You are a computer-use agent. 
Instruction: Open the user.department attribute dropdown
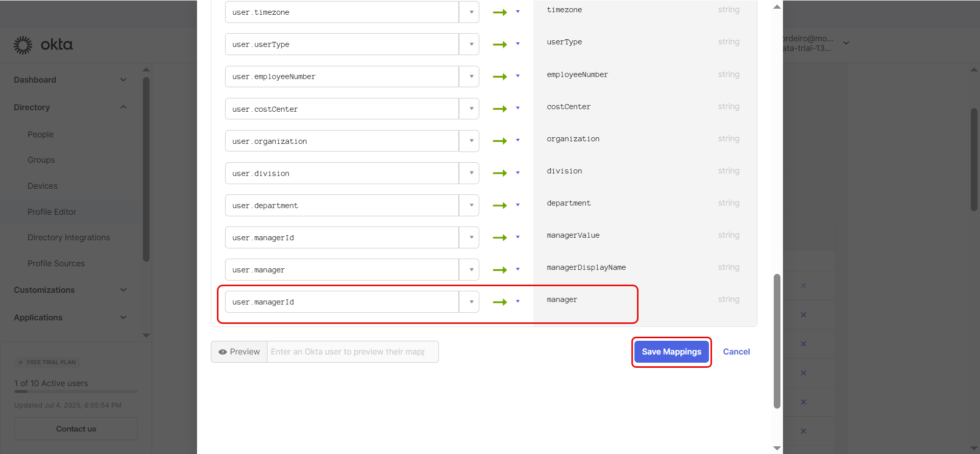point(469,205)
